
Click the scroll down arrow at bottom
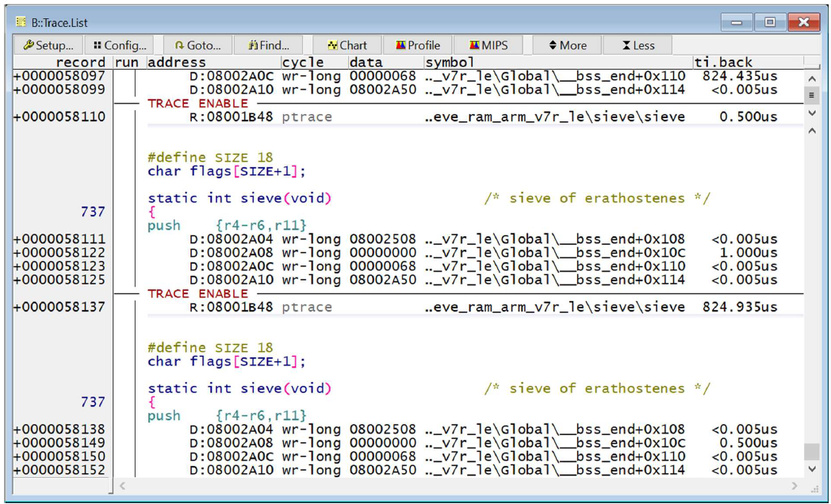[x=811, y=469]
